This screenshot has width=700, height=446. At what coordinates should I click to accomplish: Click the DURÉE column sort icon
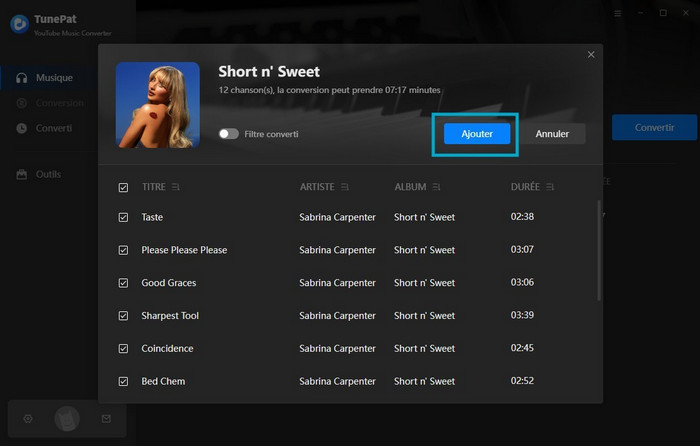[x=550, y=187]
